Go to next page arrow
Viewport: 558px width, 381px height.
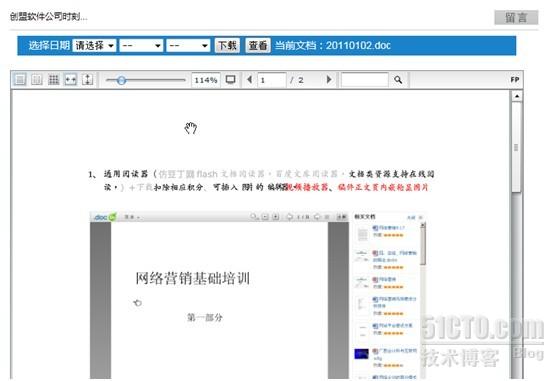point(329,80)
